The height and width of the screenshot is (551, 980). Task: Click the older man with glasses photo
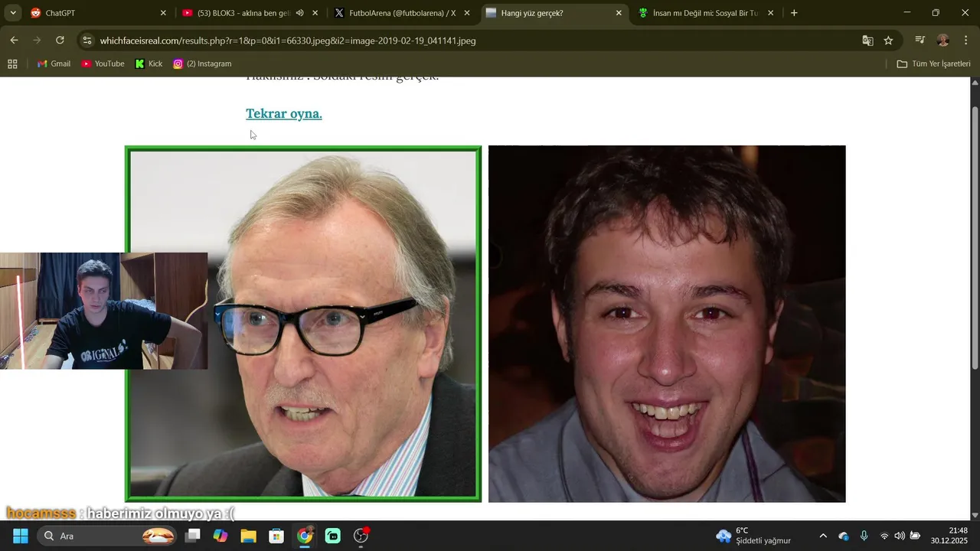click(x=303, y=324)
